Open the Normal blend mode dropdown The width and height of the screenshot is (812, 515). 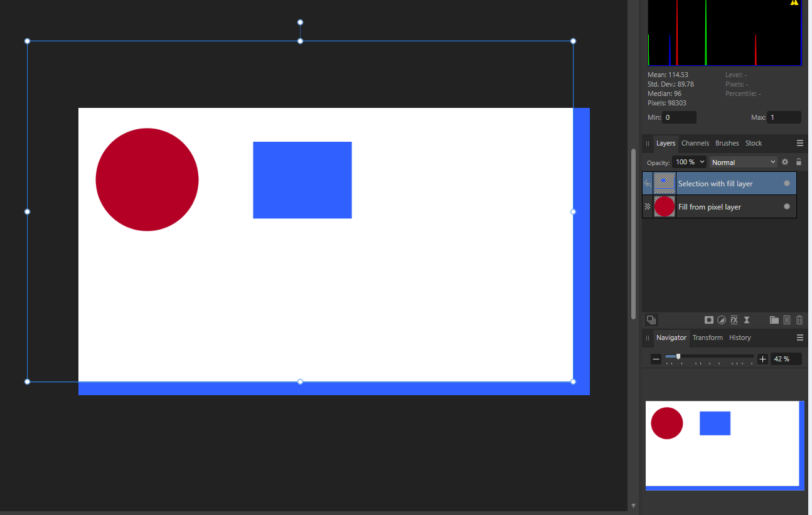click(743, 162)
